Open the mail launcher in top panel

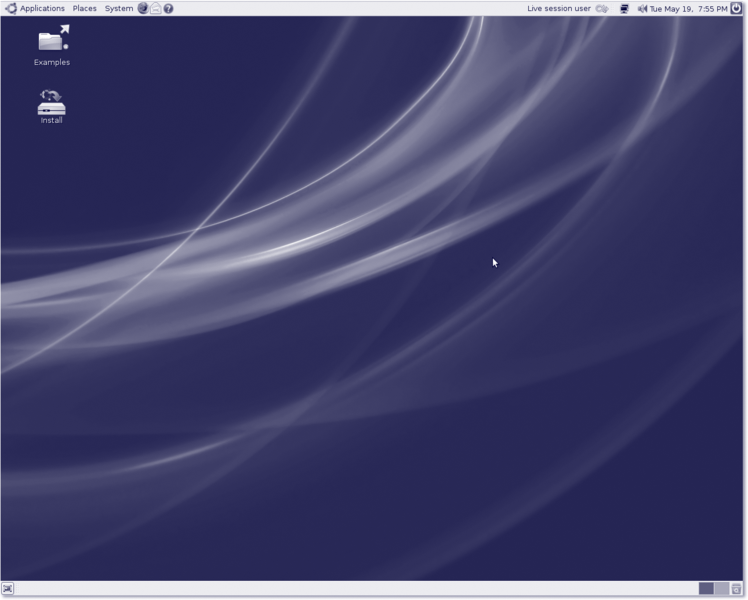click(x=155, y=8)
